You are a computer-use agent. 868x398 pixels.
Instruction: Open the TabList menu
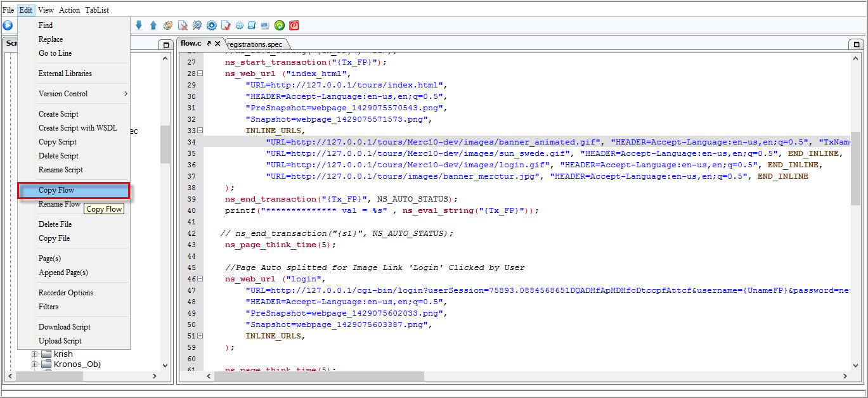97,10
